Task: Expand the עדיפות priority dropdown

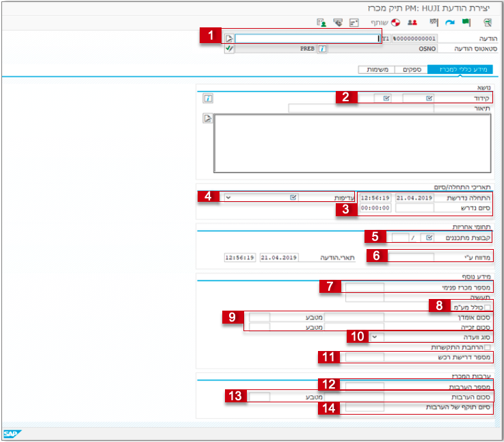Action: coord(228,197)
